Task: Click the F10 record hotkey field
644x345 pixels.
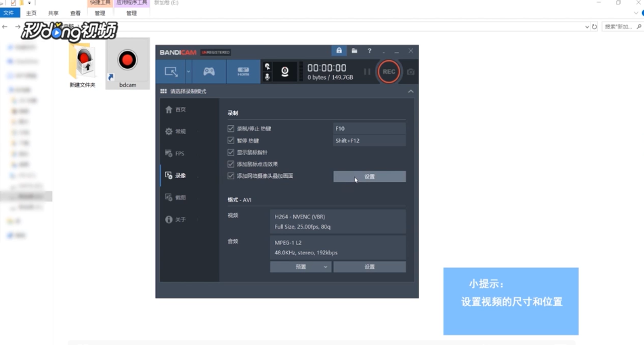Action: pos(369,129)
